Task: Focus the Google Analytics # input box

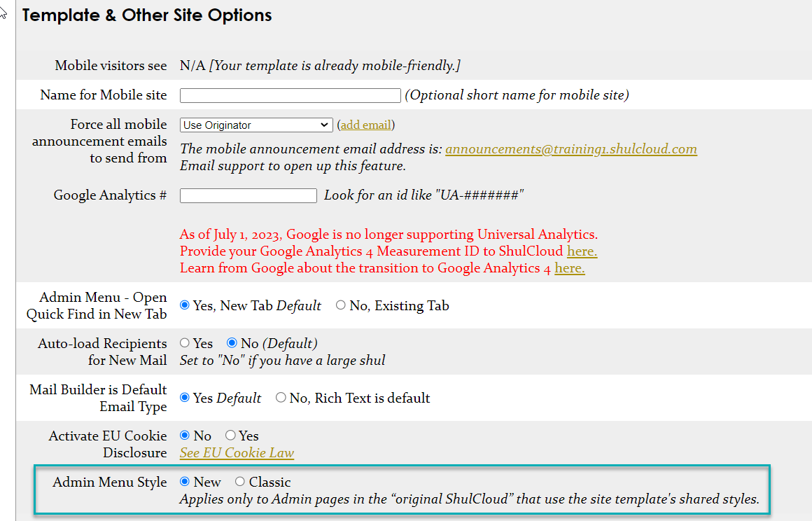Action: point(248,195)
